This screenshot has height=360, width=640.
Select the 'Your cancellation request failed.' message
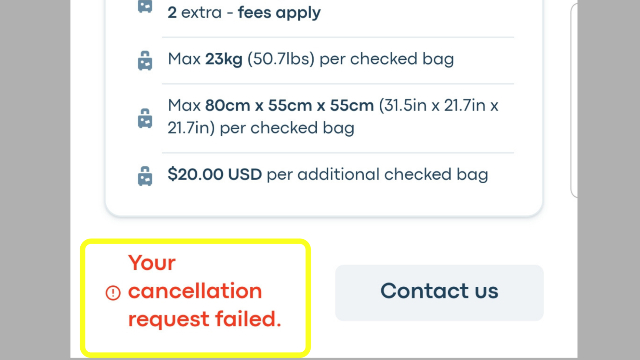tap(204, 291)
